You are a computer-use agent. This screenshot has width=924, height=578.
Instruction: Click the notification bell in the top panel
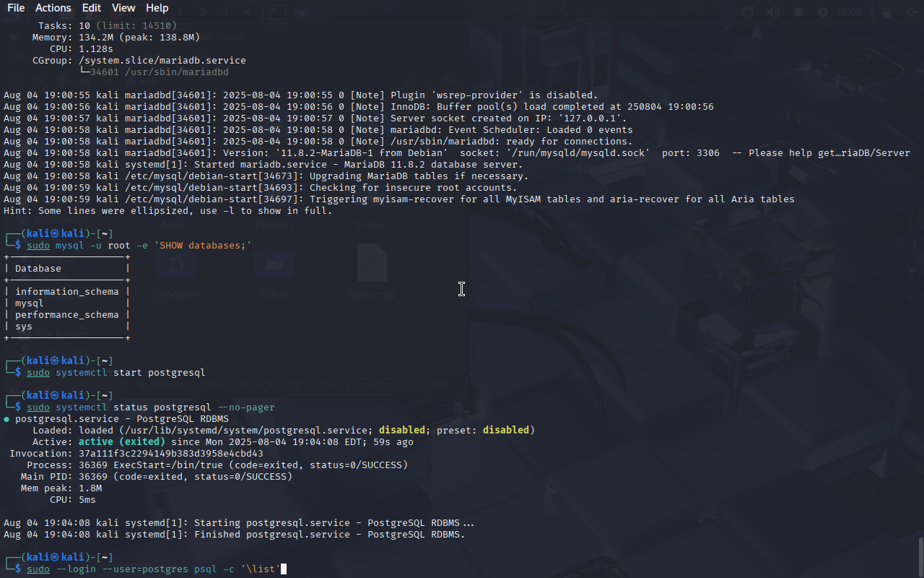[798, 12]
